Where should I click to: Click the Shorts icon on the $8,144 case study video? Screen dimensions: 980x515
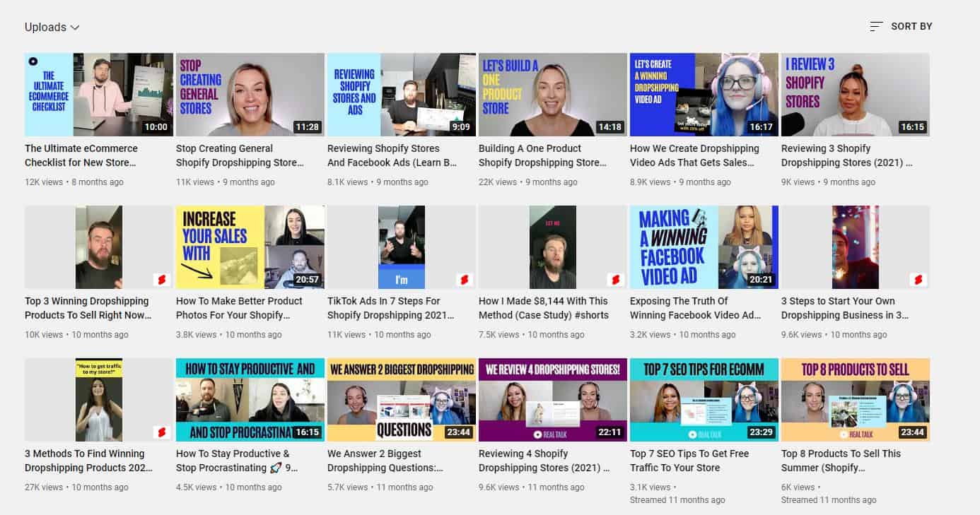pyautogui.click(x=616, y=280)
